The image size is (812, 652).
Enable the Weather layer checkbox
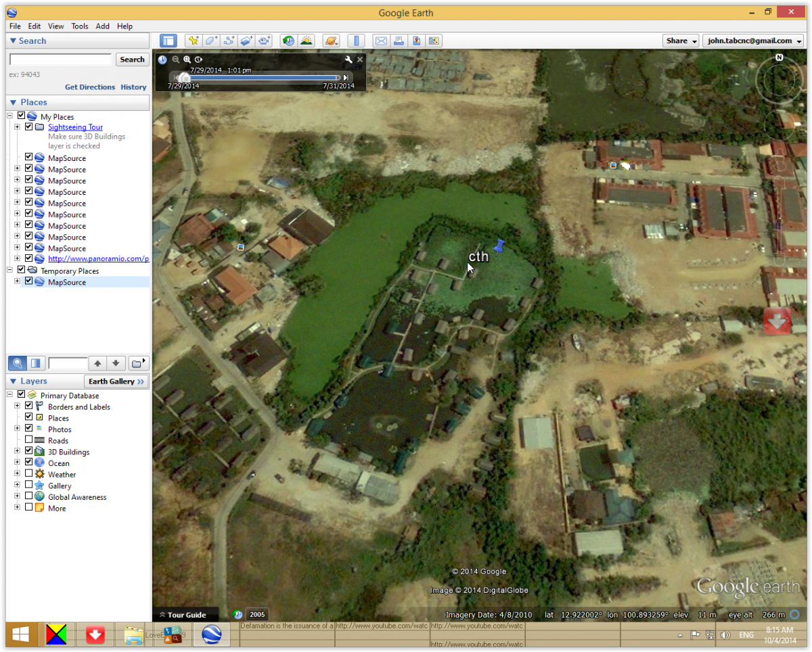(28, 474)
